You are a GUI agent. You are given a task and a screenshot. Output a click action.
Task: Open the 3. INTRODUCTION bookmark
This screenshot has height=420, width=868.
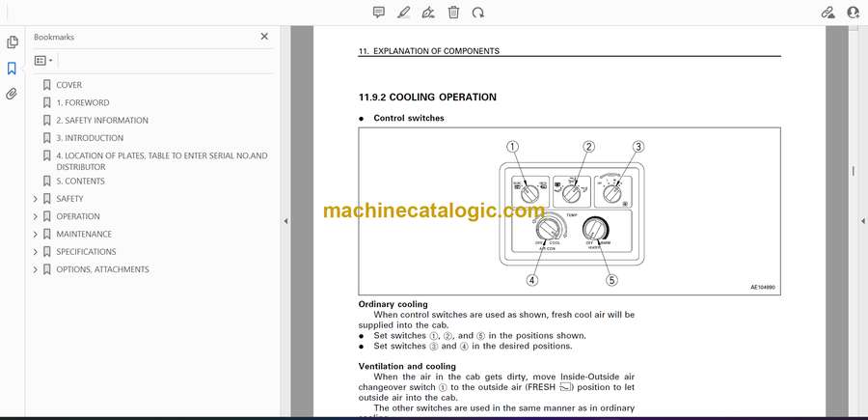(x=90, y=138)
